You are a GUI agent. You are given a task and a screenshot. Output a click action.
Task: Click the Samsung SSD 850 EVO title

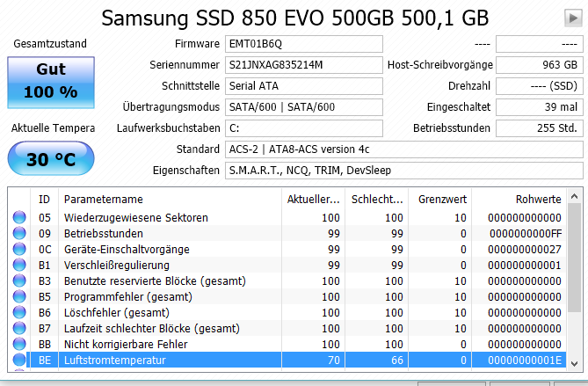tap(295, 18)
